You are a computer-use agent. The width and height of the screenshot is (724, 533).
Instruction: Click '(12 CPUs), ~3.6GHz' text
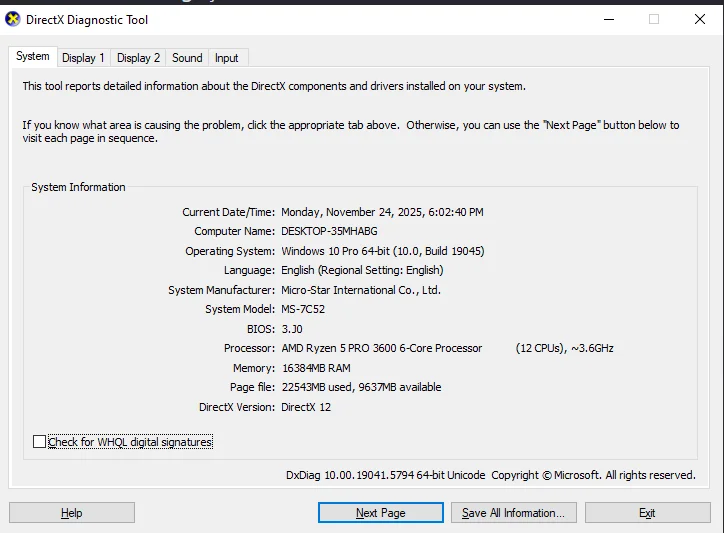click(x=564, y=348)
